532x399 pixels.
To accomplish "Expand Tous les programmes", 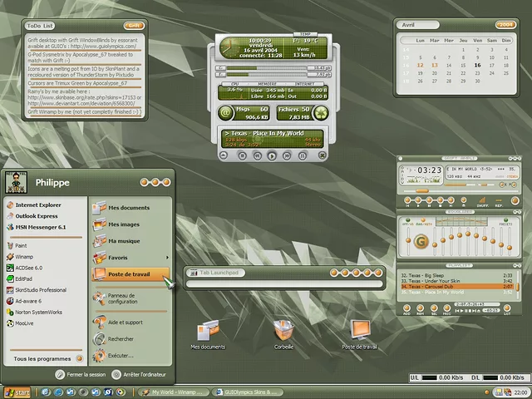I will pyautogui.click(x=43, y=358).
